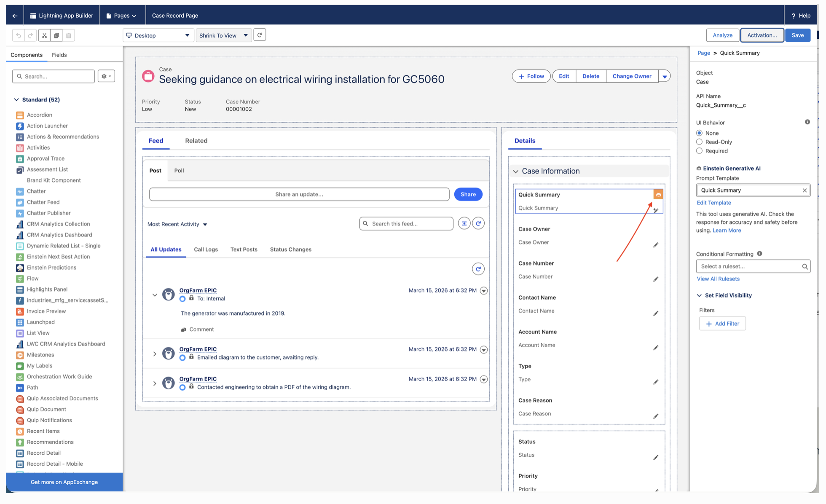
Task: Select the Record Detail component
Action: tap(43, 453)
